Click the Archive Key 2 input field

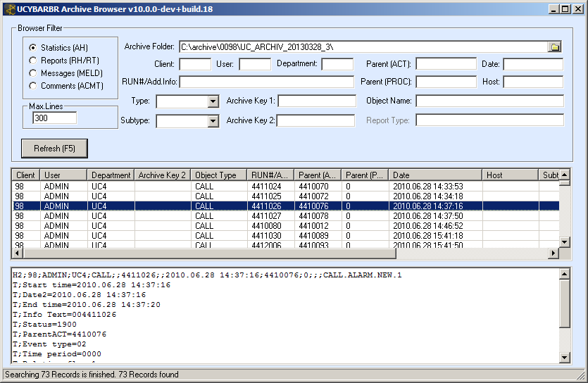point(315,120)
